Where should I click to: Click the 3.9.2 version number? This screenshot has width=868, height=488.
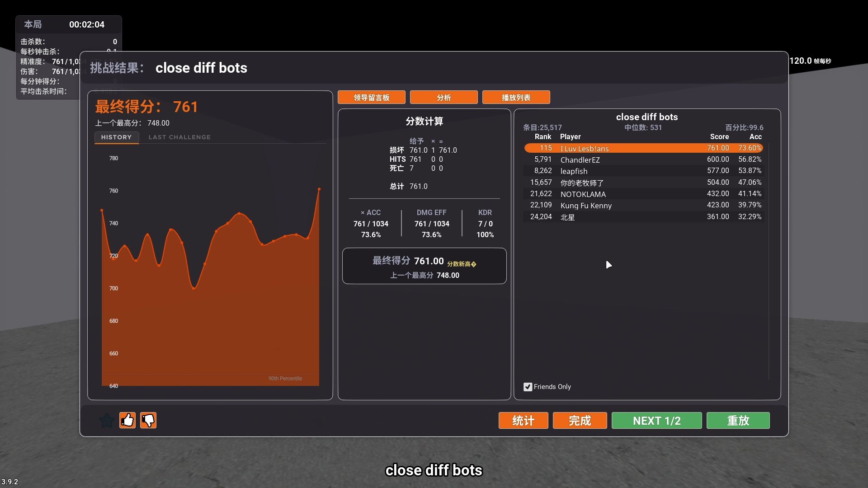[x=9, y=482]
